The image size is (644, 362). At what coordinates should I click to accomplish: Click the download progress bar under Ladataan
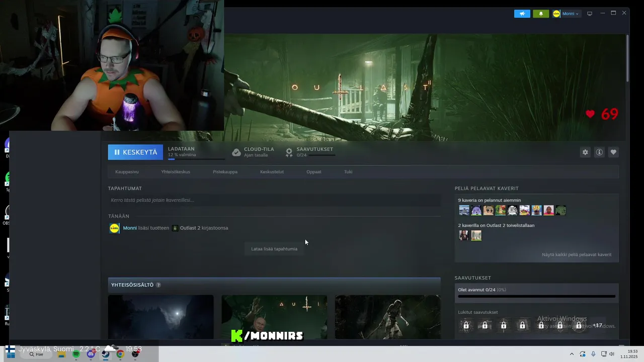tap(196, 159)
